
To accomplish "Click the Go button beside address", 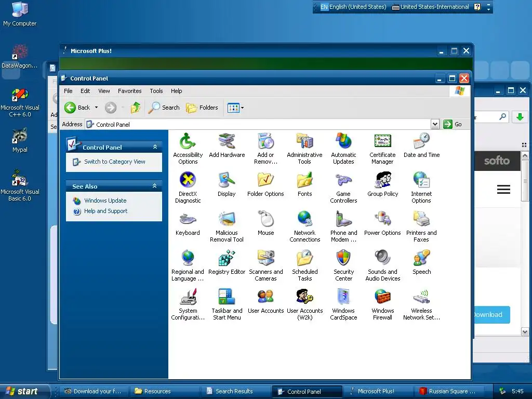I will click(x=453, y=124).
